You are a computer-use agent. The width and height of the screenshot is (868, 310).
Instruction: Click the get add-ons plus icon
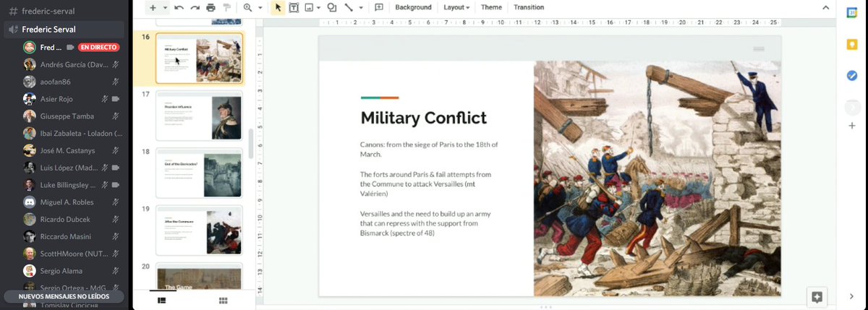pyautogui.click(x=851, y=126)
